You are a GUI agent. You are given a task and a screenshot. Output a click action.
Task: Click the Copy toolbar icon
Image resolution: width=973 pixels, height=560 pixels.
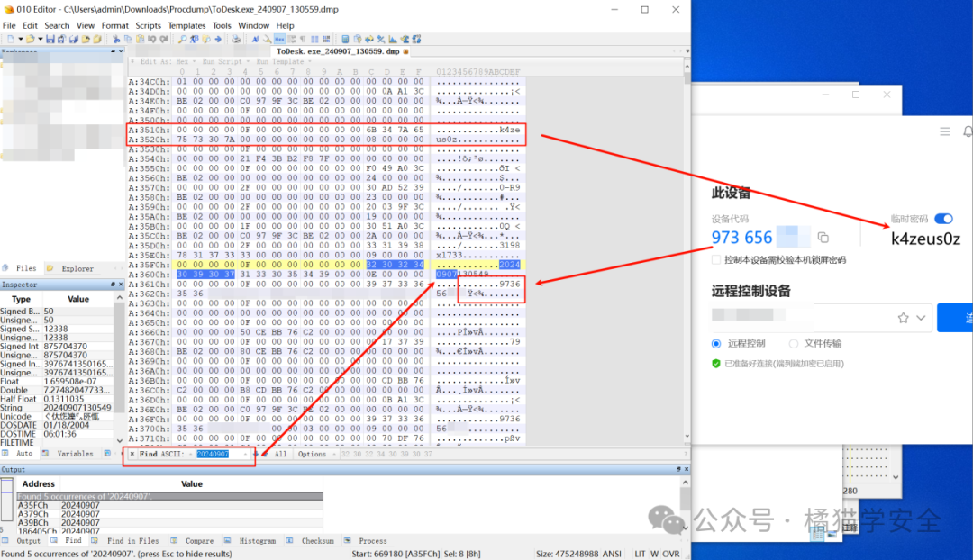coord(128,39)
